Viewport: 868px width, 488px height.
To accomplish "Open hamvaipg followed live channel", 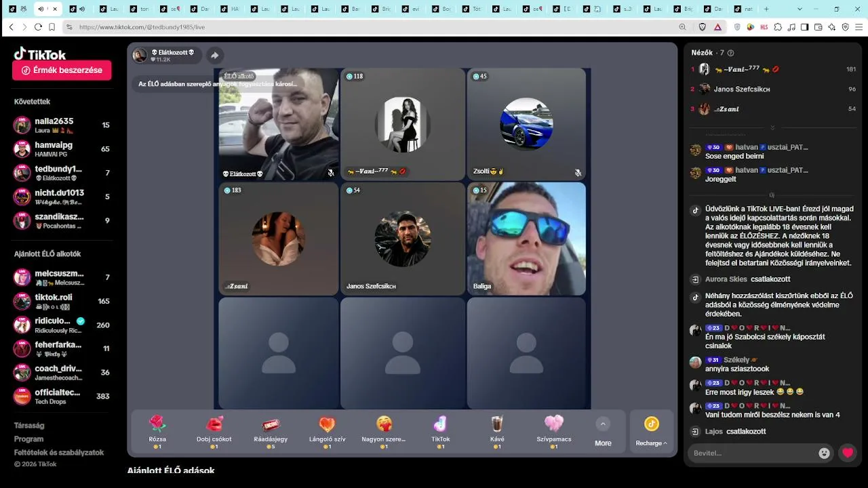I will click(62, 149).
